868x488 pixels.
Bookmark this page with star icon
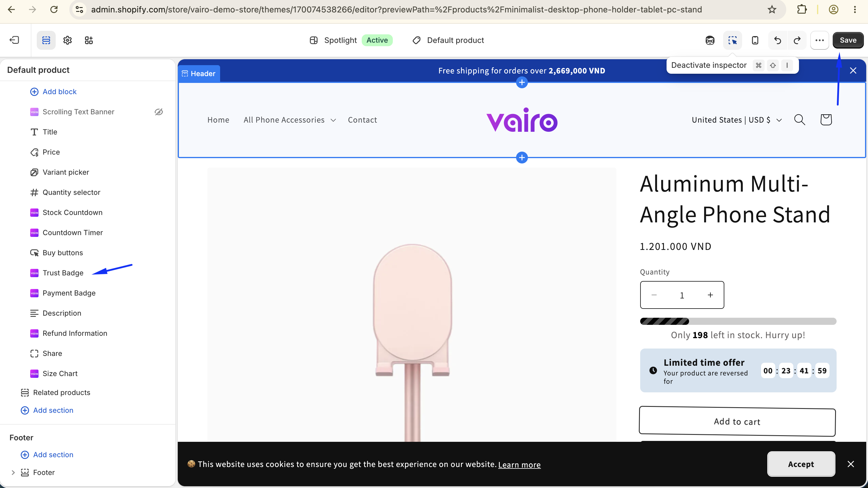[x=772, y=9]
